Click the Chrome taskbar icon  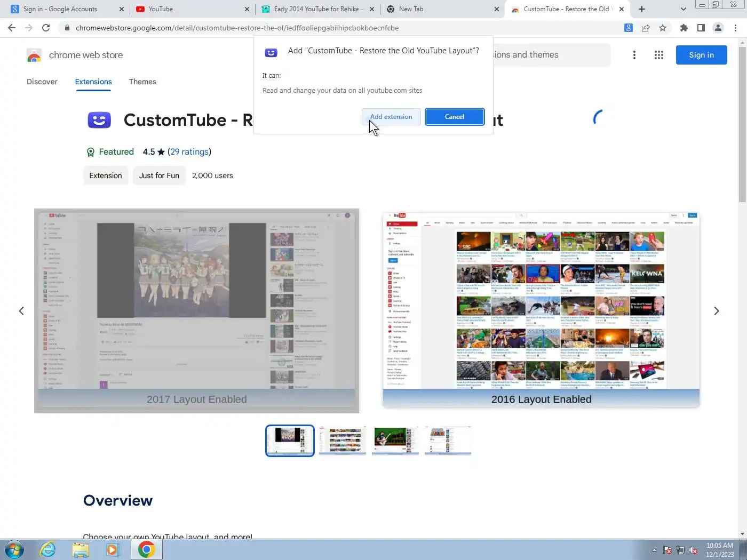[x=146, y=549]
